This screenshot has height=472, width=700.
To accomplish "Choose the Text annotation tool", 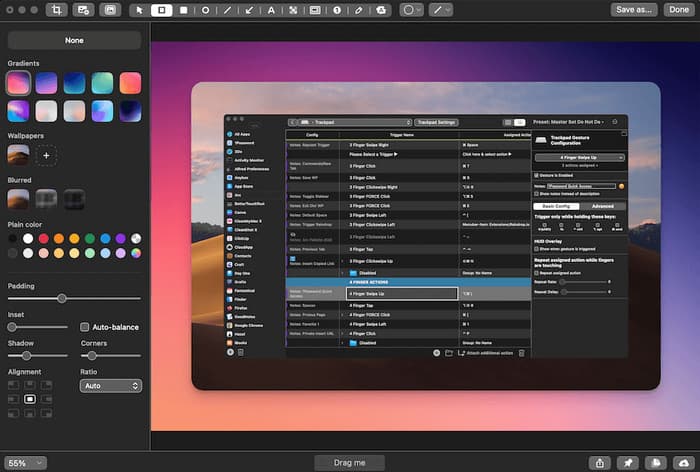I will pyautogui.click(x=271, y=10).
